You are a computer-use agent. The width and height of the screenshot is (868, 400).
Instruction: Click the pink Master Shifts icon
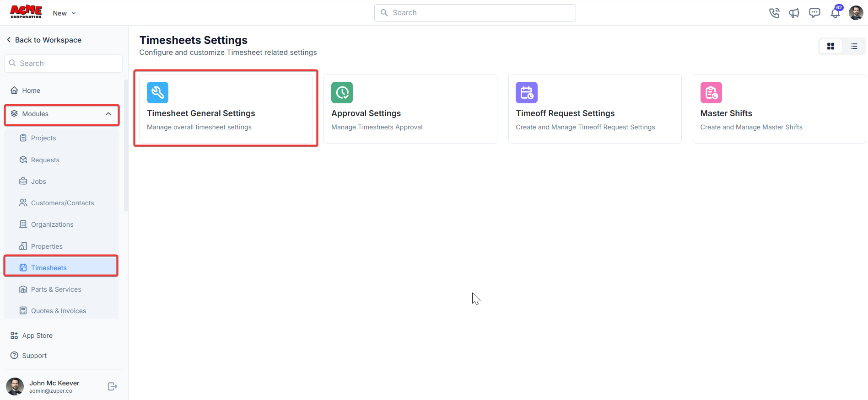tap(711, 93)
